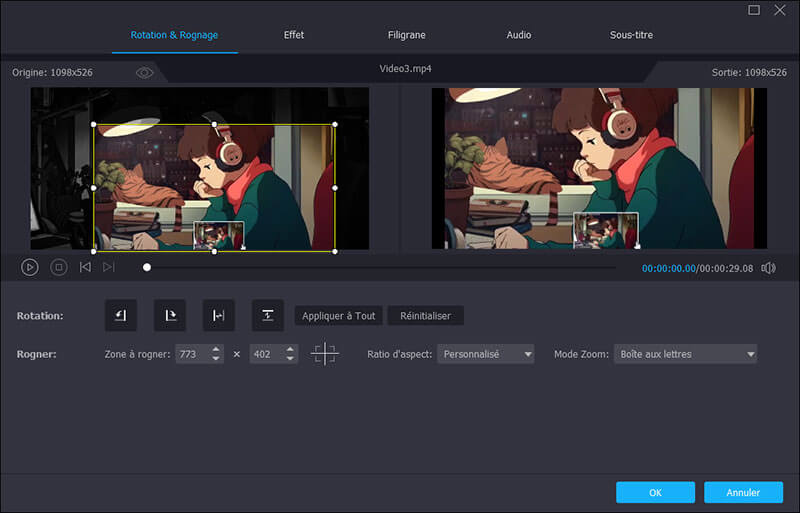This screenshot has width=800, height=513.
Task: Open the Effet tab
Action: 294,35
